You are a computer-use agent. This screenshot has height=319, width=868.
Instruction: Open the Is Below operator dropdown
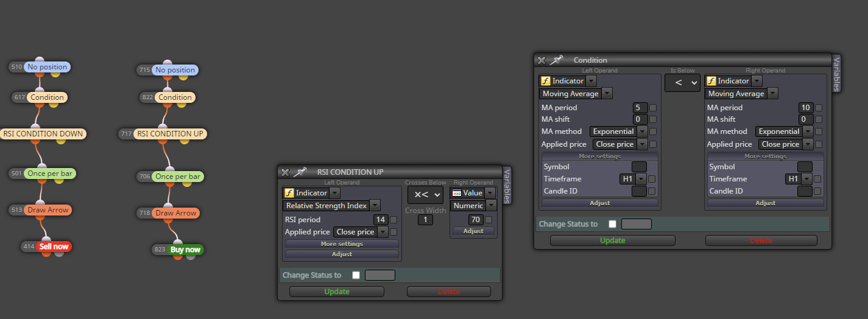coord(682,83)
